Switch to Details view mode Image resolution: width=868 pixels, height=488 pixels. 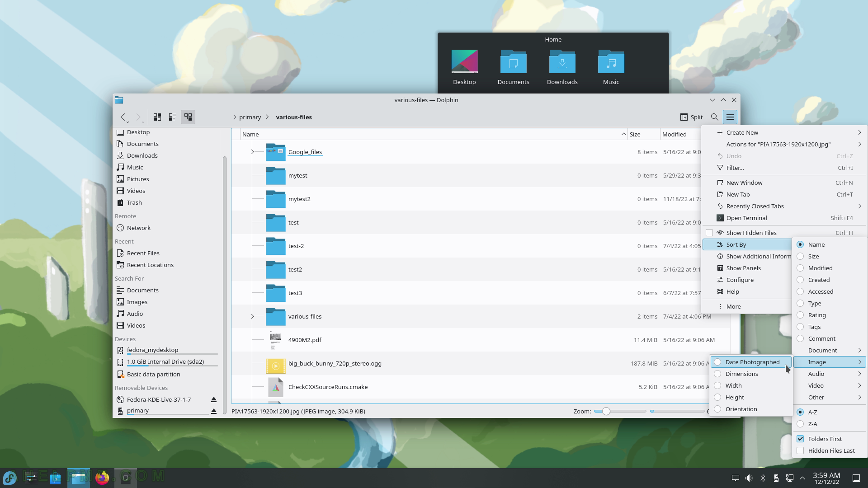pyautogui.click(x=188, y=117)
